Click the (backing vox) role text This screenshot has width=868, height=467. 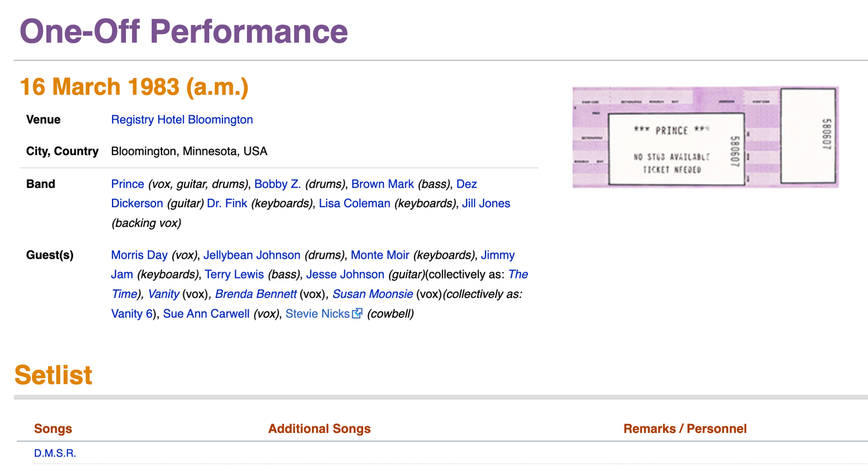click(x=146, y=223)
